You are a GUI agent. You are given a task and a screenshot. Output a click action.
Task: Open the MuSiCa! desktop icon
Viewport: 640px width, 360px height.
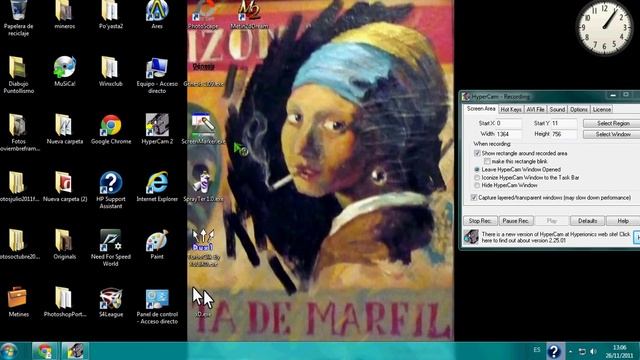(x=64, y=71)
